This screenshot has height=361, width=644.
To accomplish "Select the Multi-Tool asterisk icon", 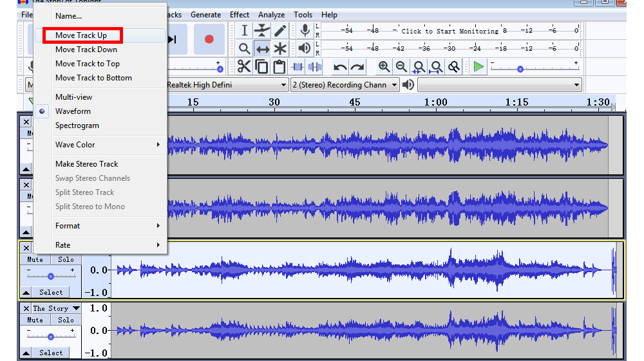I will 280,49.
